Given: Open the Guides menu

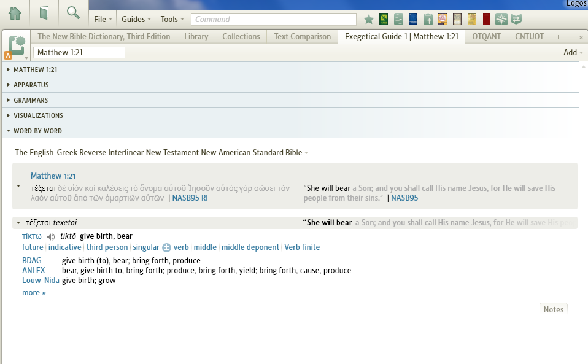Looking at the screenshot, I should tap(136, 19).
